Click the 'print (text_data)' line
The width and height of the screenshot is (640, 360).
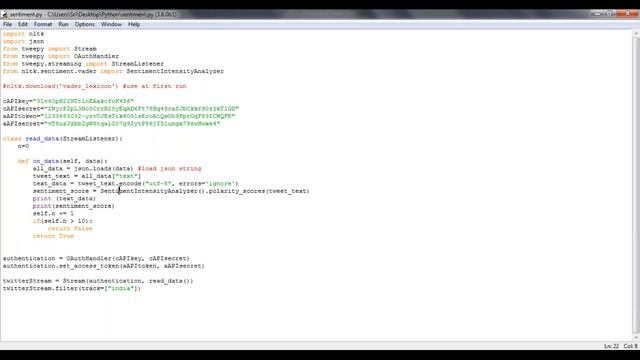pos(64,198)
